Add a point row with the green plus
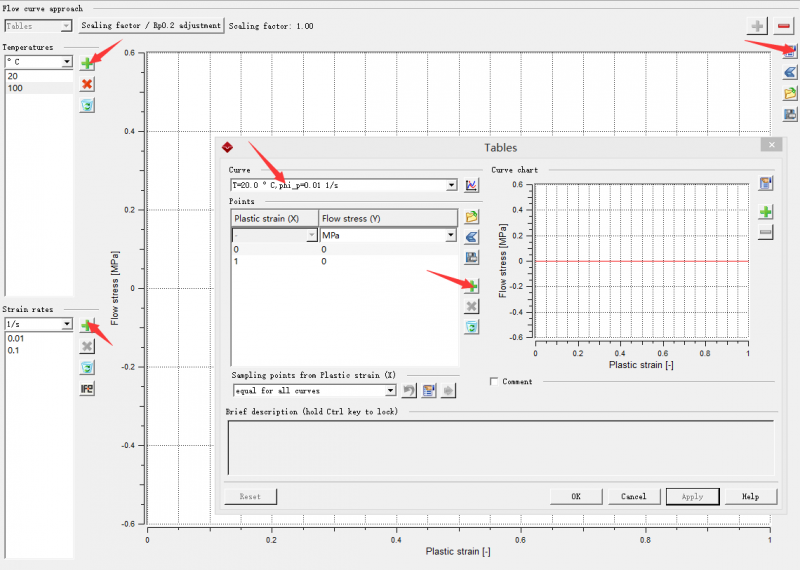The image size is (800, 570). point(471,286)
